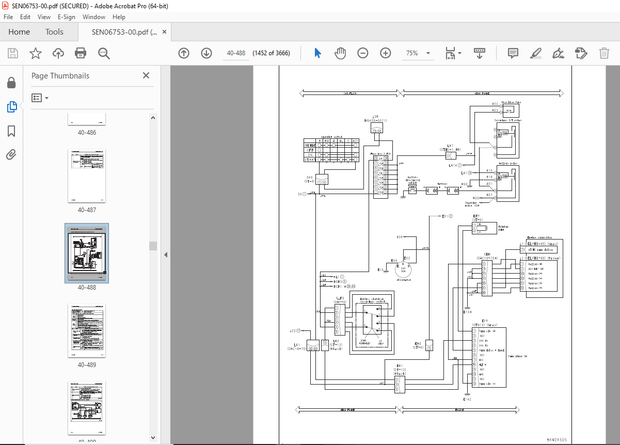Go to the previous page arrow
The image size is (620, 445).
tap(183, 53)
